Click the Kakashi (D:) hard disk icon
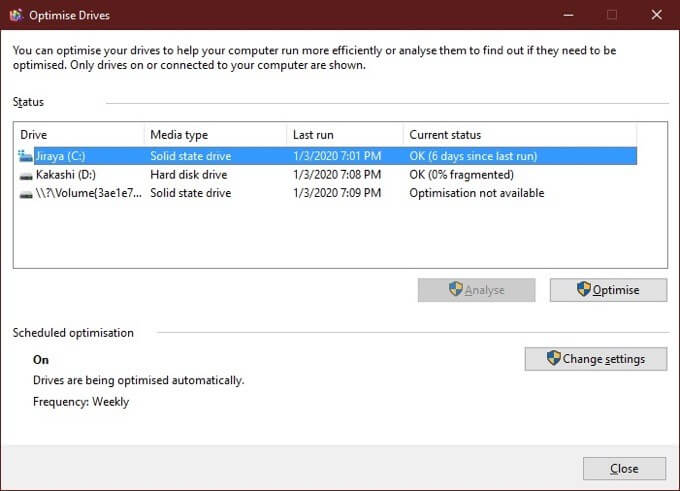The width and height of the screenshot is (680, 491). (x=25, y=175)
